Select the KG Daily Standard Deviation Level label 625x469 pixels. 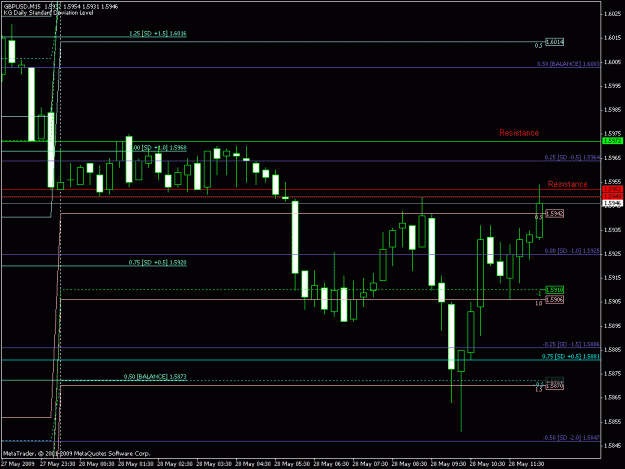[48, 13]
